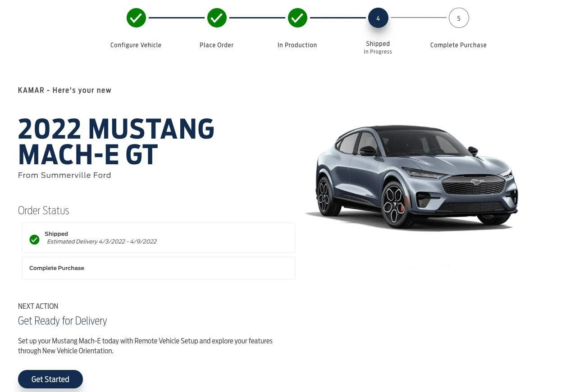This screenshot has width=584, height=392.
Task: Select step 4 Shipped circle
Action: [378, 18]
